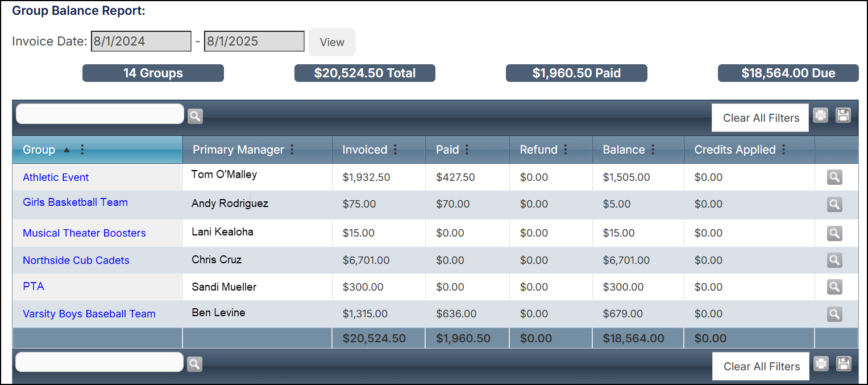View details for PTA row

(834, 287)
